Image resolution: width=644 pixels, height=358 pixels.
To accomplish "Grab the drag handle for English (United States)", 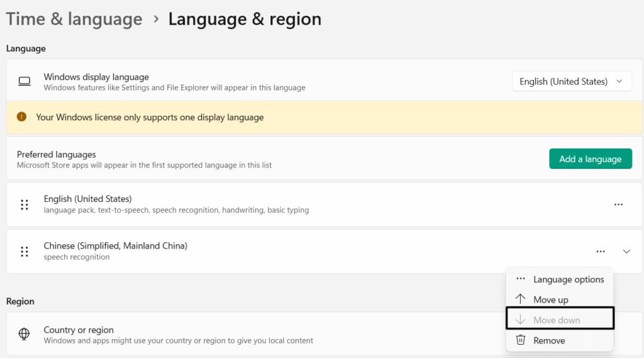I will 25,204.
